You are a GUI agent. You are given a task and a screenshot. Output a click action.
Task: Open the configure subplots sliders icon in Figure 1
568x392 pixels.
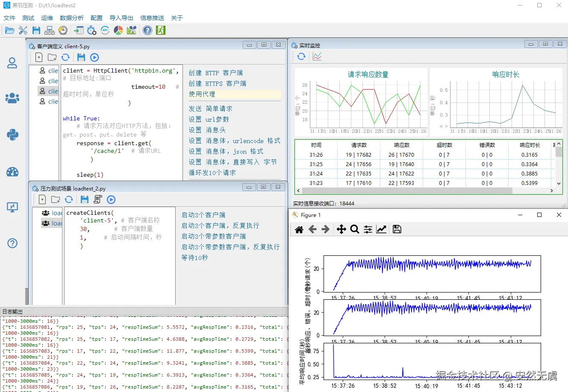(x=368, y=229)
